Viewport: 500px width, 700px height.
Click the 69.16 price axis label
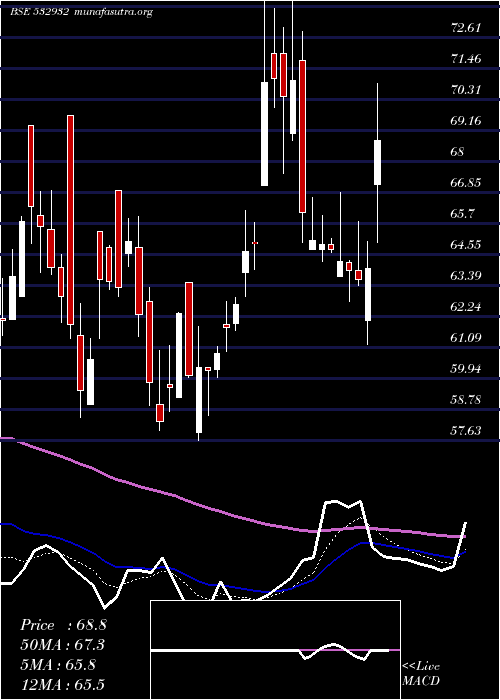(x=466, y=121)
